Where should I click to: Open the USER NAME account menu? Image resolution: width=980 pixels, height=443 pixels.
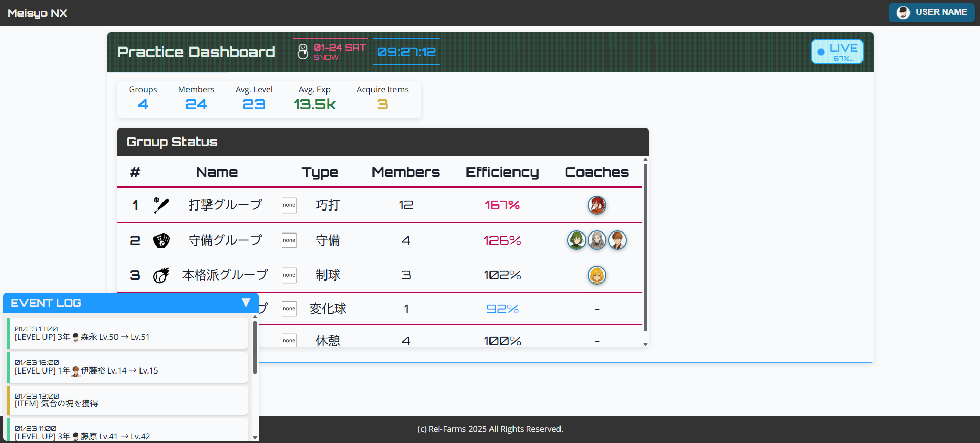pyautogui.click(x=931, y=12)
